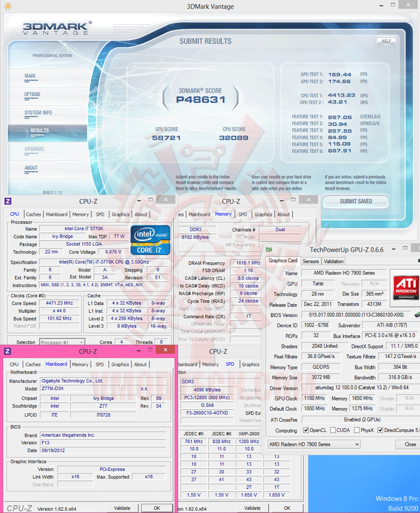The height and width of the screenshot is (513, 420).
Task: Click the Core Speed value 4471.23 MHz
Action: click(59, 303)
